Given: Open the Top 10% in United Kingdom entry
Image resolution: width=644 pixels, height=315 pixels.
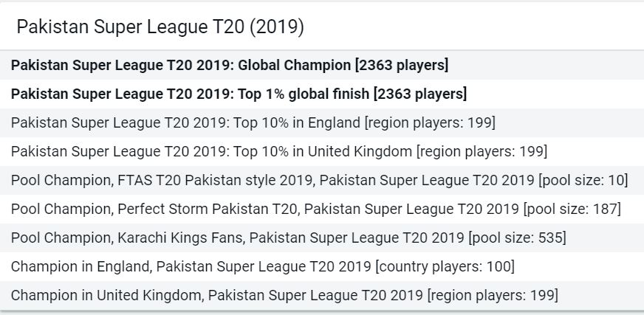Looking at the screenshot, I should click(x=322, y=151).
